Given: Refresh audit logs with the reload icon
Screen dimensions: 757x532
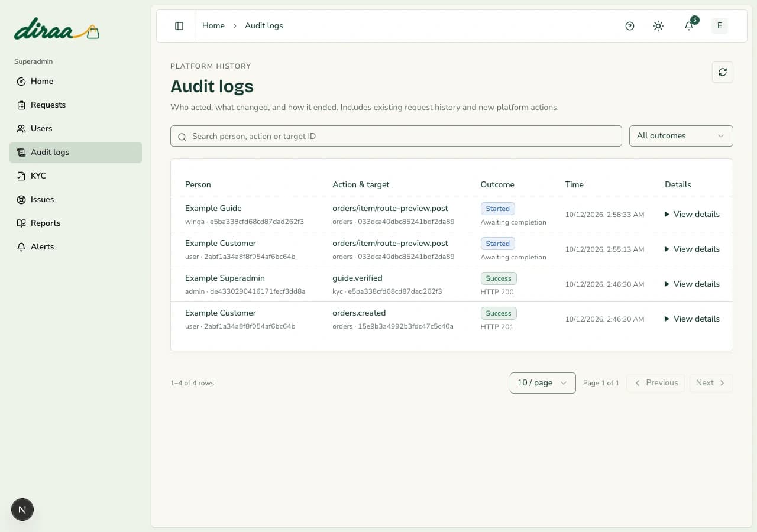Looking at the screenshot, I should [x=723, y=72].
